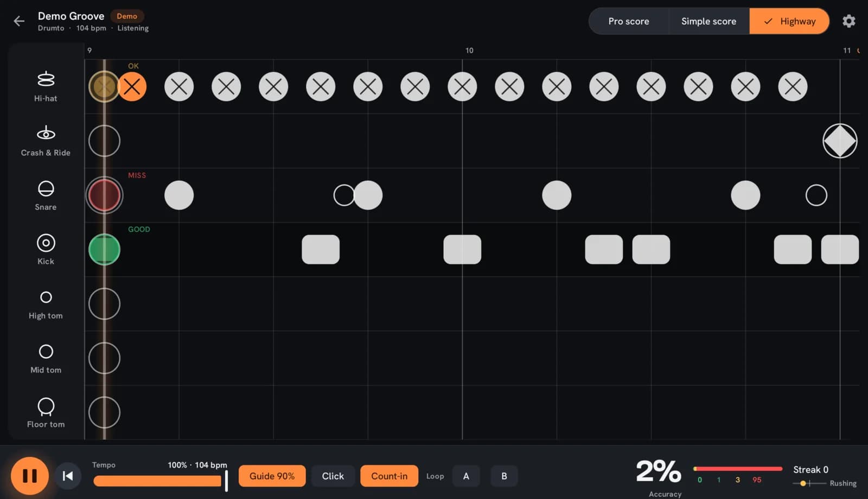868x499 pixels.
Task: Set loop point A
Action: click(x=466, y=476)
